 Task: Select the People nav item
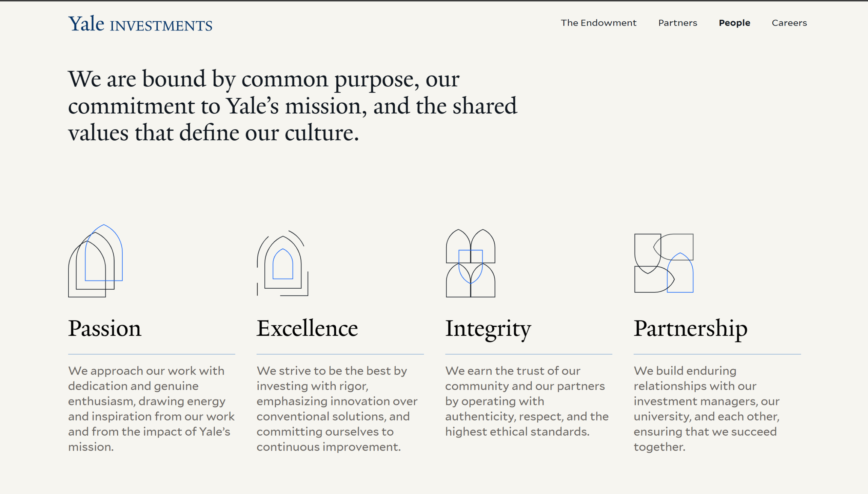point(734,23)
